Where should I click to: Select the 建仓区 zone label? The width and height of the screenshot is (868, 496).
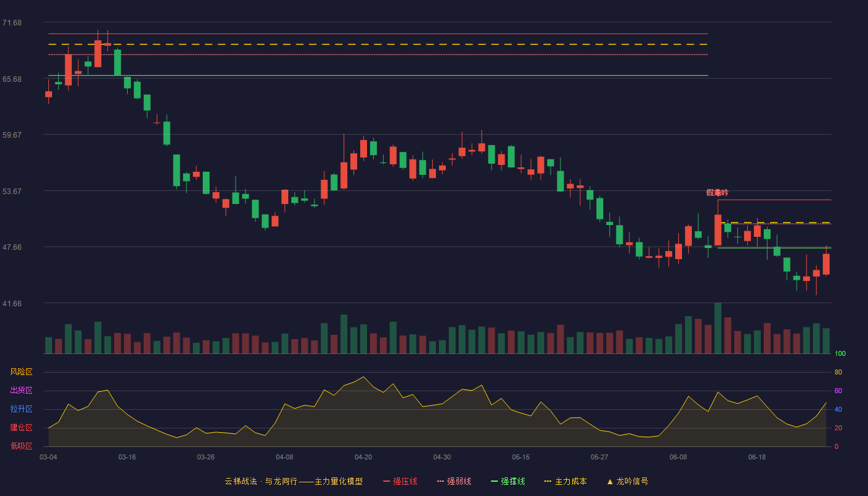click(21, 428)
